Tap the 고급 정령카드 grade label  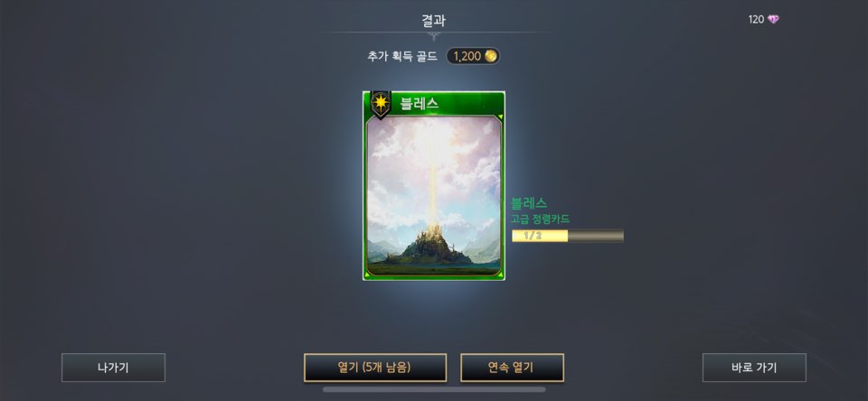coord(541,219)
